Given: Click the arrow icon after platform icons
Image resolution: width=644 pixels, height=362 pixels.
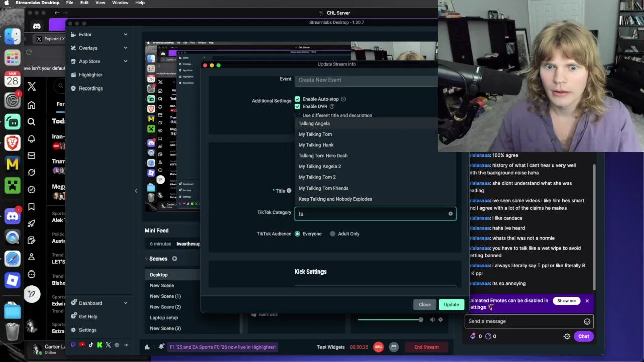Looking at the screenshot, I should [x=126, y=345].
